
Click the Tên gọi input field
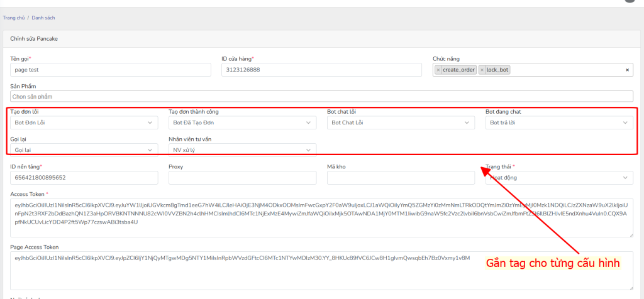coord(110,70)
